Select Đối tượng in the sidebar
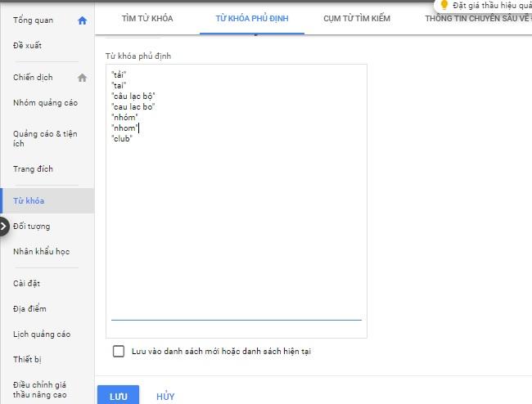This screenshot has height=404, width=532. tap(32, 226)
